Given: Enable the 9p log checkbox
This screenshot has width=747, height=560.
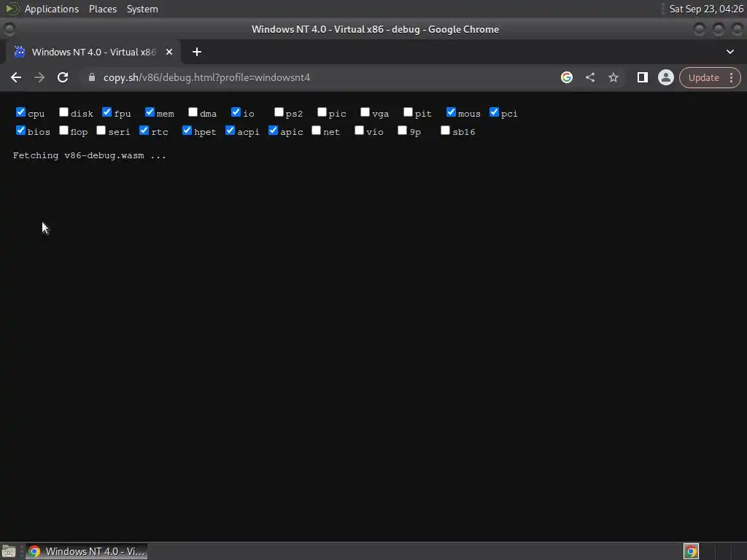Looking at the screenshot, I should pyautogui.click(x=402, y=130).
